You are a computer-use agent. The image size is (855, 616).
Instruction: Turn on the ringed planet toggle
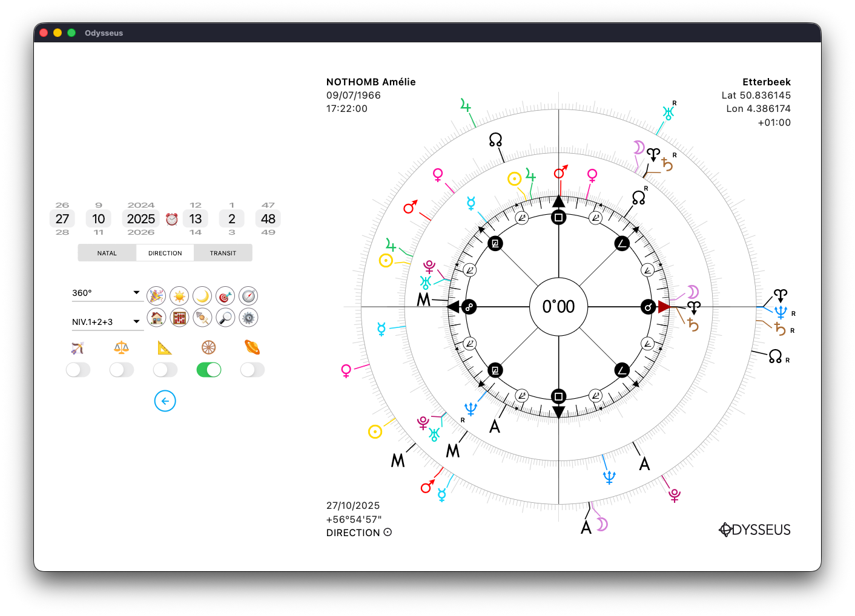(253, 370)
